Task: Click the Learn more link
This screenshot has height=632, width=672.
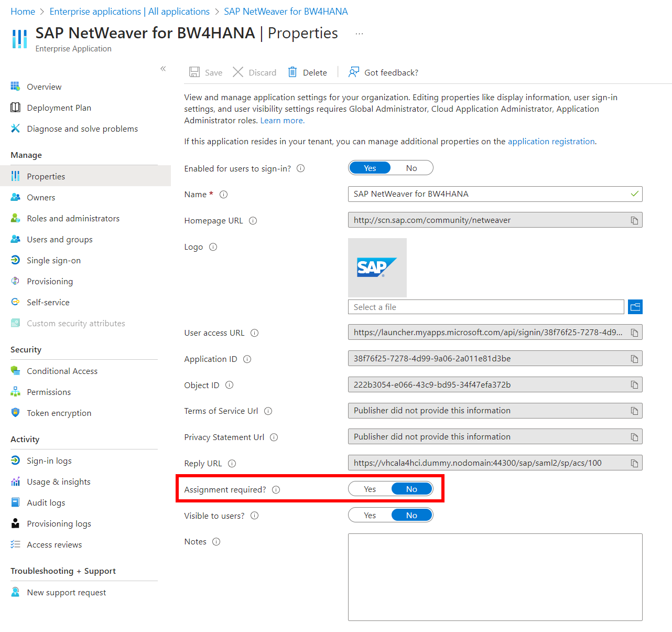Action: [282, 121]
